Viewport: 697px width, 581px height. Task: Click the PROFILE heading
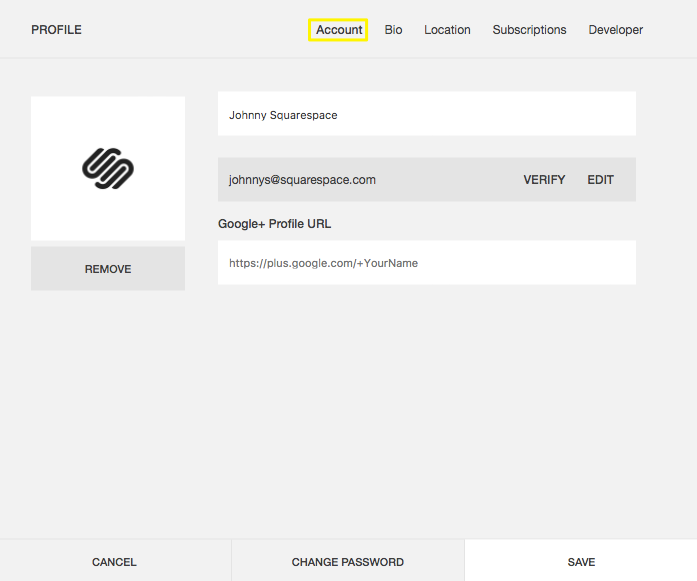click(x=56, y=30)
